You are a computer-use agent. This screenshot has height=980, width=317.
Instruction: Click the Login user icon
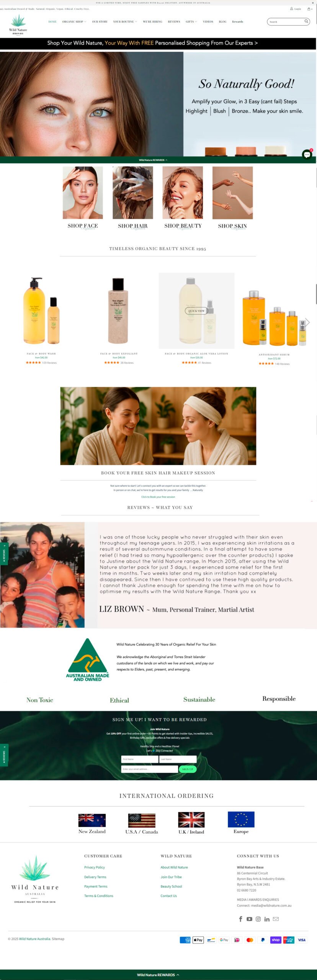click(x=292, y=9)
